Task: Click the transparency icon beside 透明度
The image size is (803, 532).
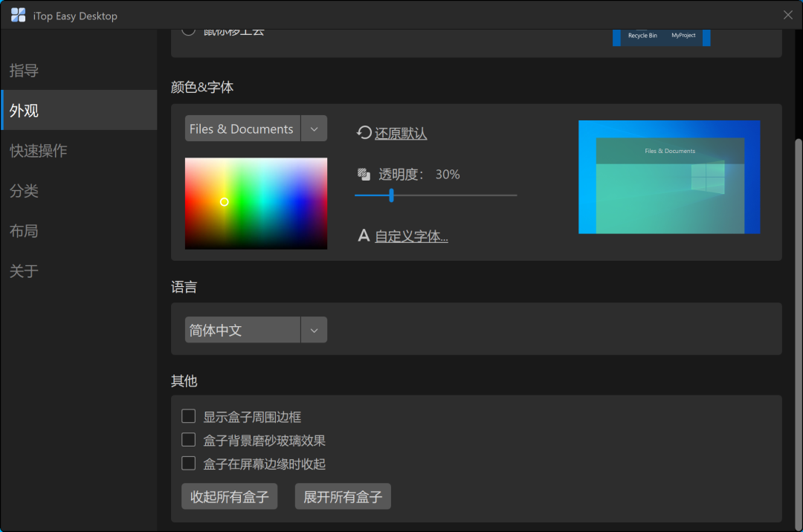Action: point(364,175)
